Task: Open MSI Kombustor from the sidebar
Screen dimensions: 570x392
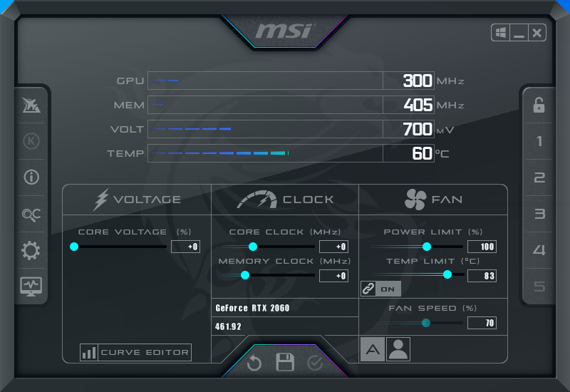Action: [31, 105]
